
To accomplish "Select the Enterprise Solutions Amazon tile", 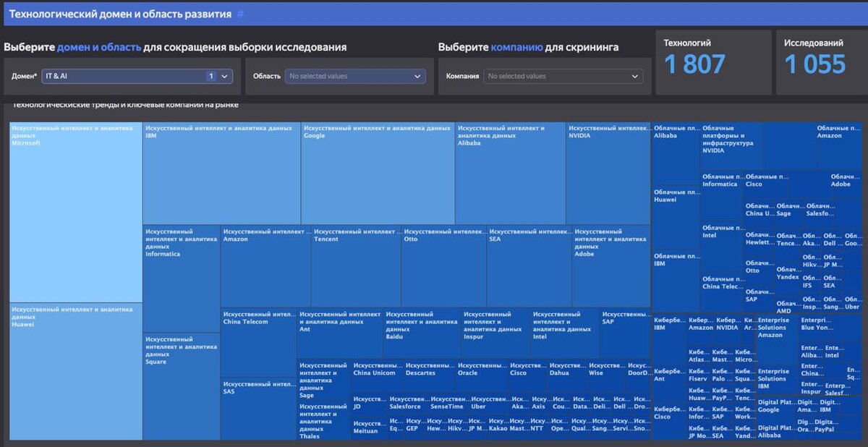I will tap(777, 339).
